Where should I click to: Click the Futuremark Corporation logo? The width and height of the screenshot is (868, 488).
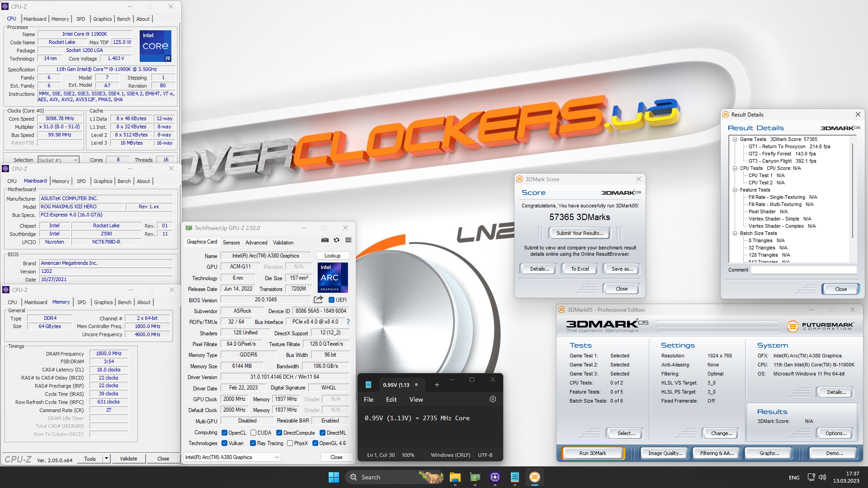[x=820, y=326]
